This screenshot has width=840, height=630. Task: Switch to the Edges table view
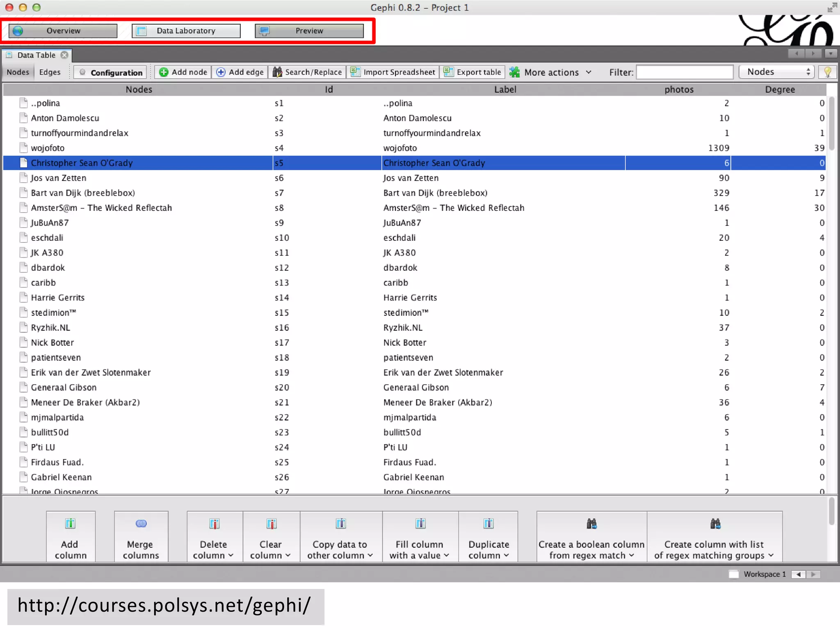[50, 72]
